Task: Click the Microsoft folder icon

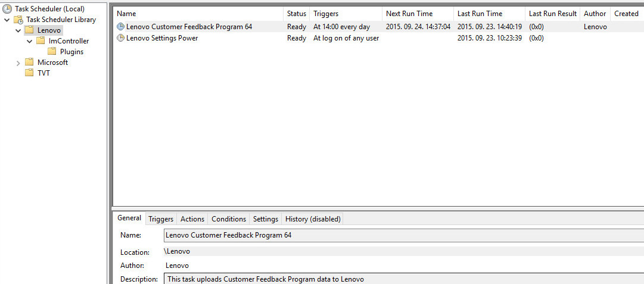Action: [29, 63]
